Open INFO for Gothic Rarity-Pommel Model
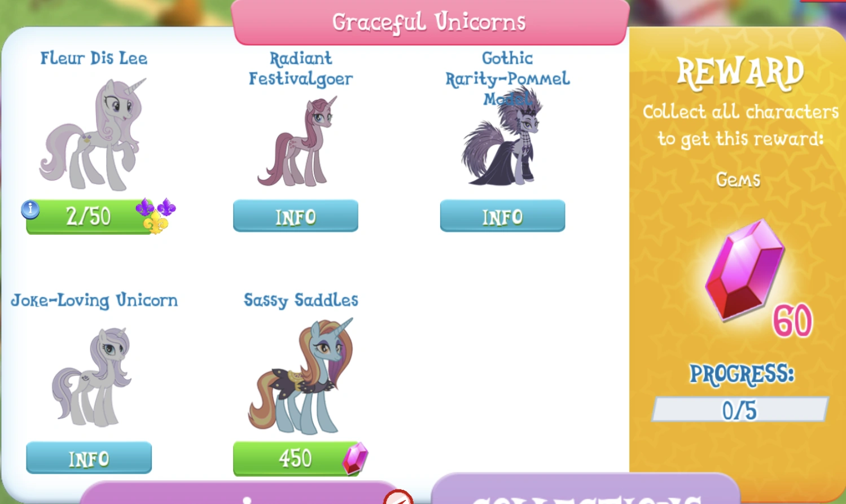This screenshot has height=504, width=846. [x=502, y=216]
